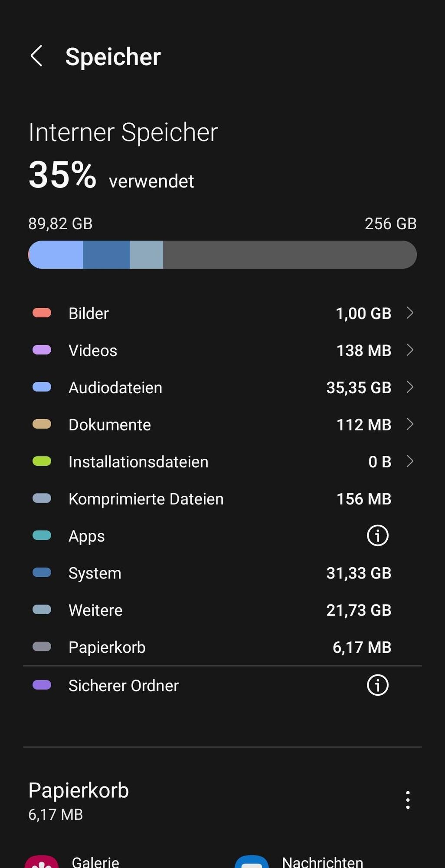445x868 pixels.
Task: Tap the Galerie app icon
Action: point(42,862)
